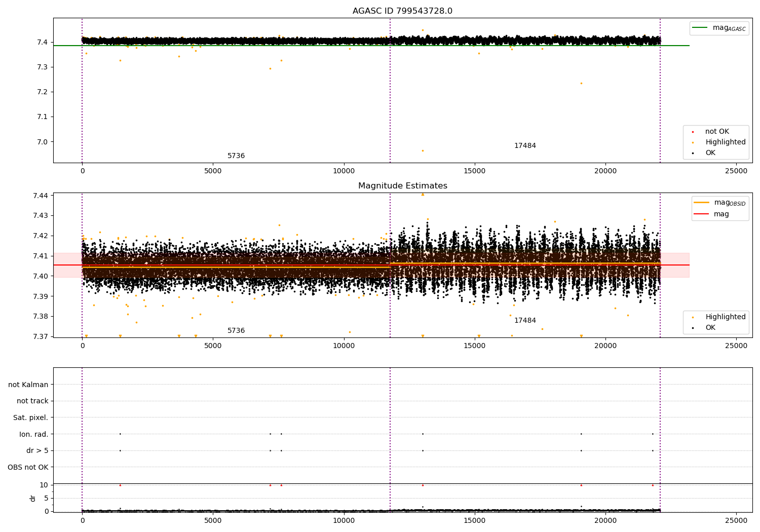The image size is (760, 532).
Task: Click the 7.39 tick label on middle plot
Action: (x=40, y=296)
